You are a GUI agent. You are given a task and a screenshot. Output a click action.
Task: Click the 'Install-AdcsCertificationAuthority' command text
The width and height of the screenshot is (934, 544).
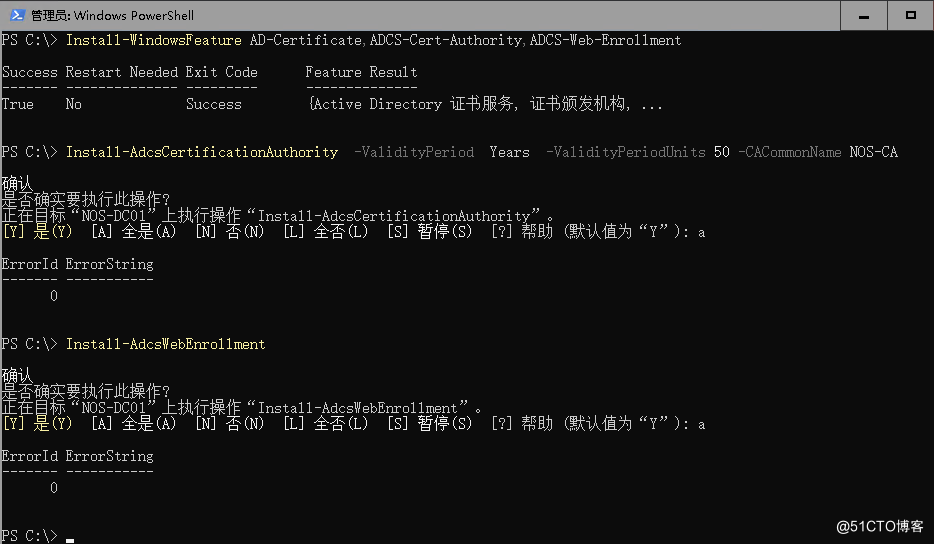(x=202, y=152)
